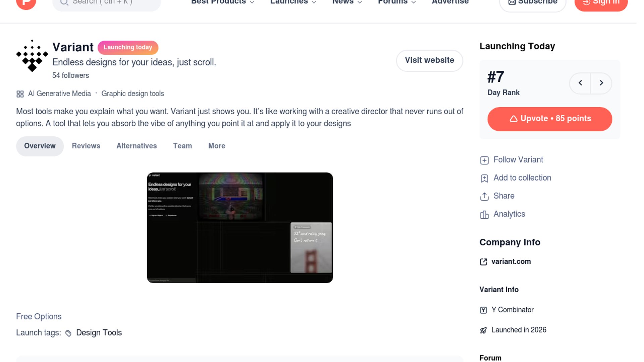Click the Follow Variant plus icon
This screenshot has height=362, width=644.
click(x=484, y=160)
